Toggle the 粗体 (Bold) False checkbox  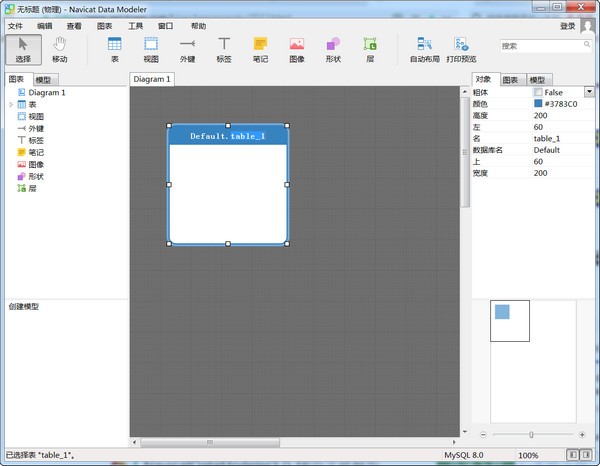538,92
